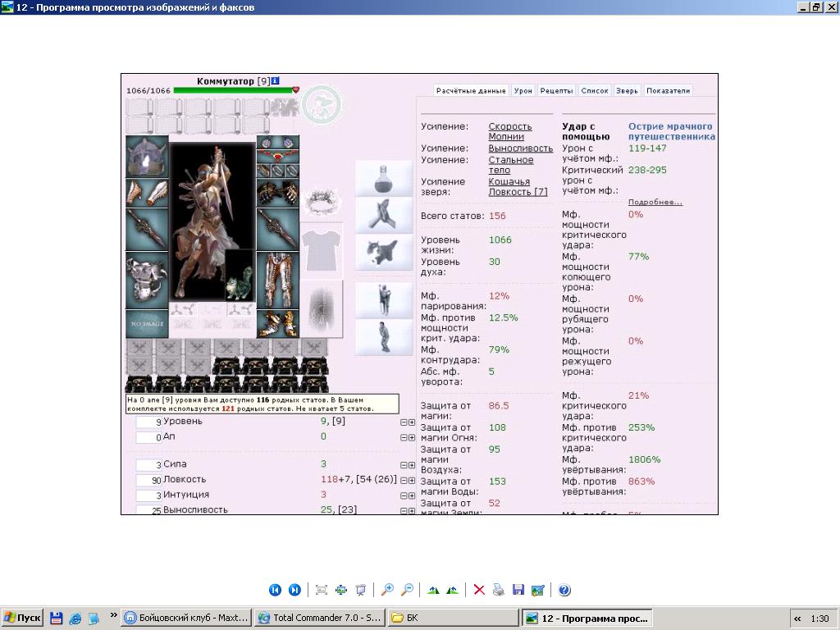This screenshot has width=840, height=630.
Task: Open the Выносливость enhancement link
Action: [520, 148]
